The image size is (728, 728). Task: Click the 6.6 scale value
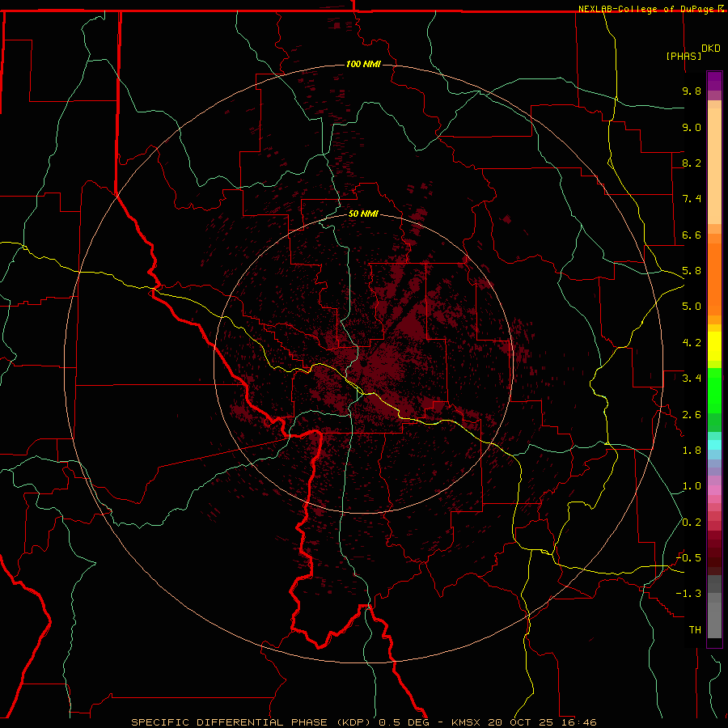coord(692,235)
